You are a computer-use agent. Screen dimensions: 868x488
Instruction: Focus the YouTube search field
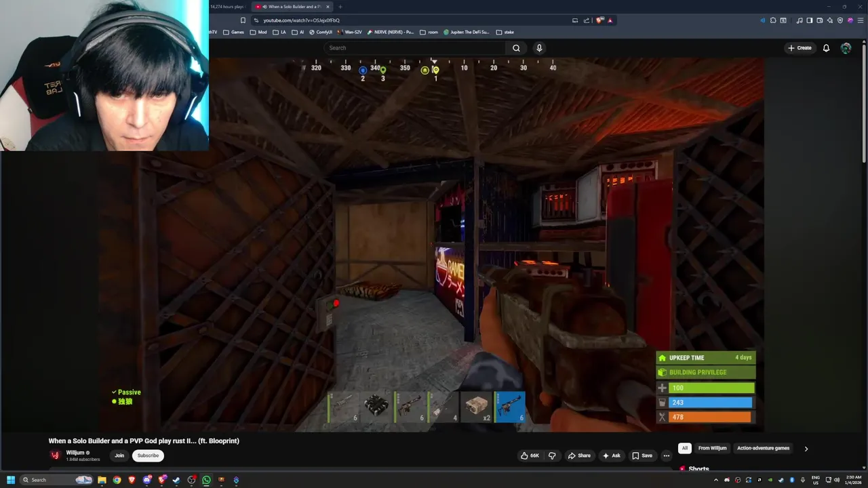(x=415, y=48)
